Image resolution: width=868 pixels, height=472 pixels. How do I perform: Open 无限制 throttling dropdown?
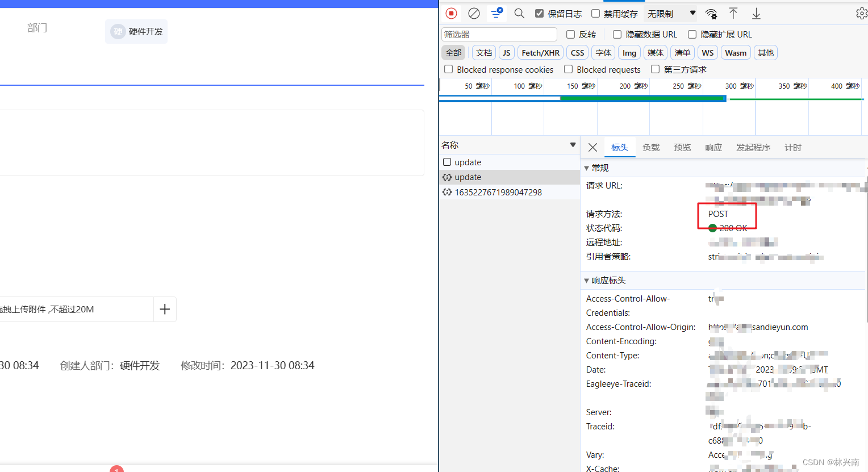tap(671, 14)
